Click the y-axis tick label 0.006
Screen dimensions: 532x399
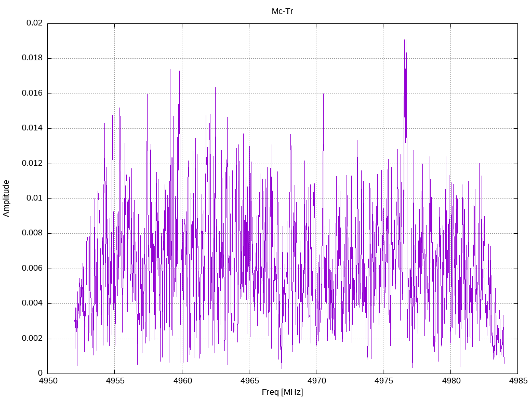33,269
